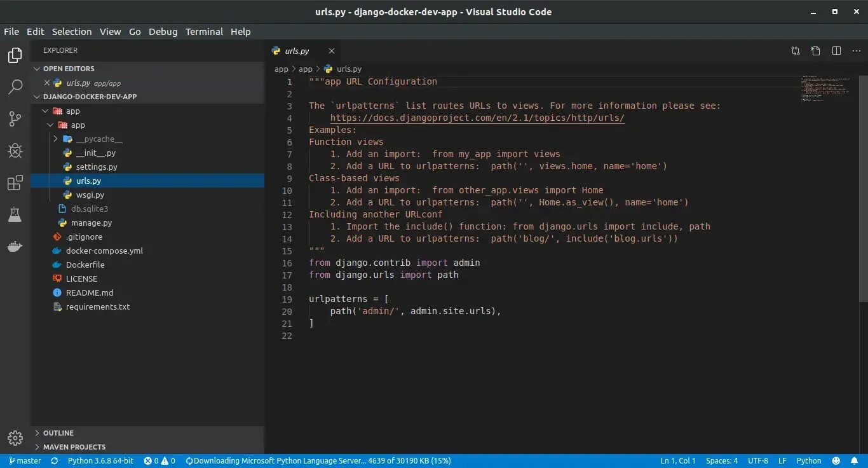Close urls.py in Open Editors list

[x=47, y=83]
